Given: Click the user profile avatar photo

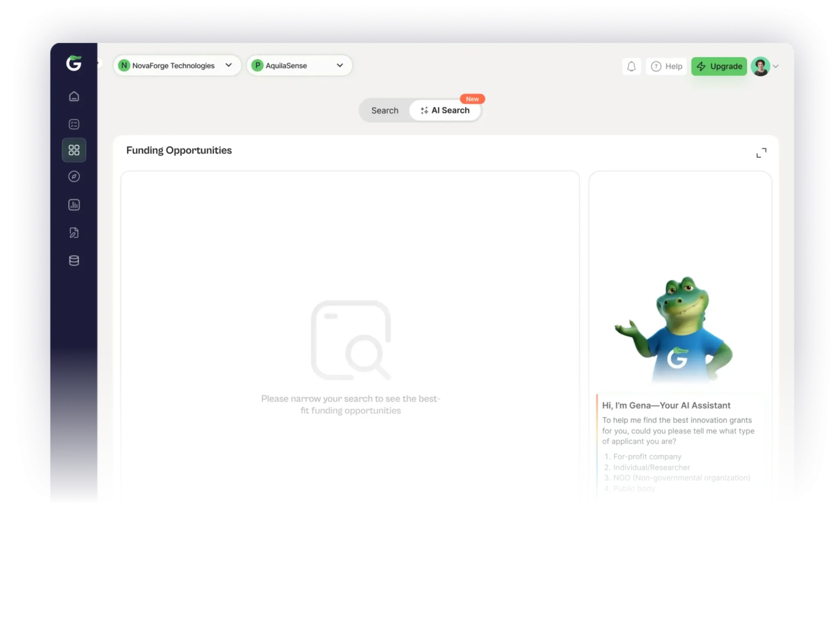Looking at the screenshot, I should [x=760, y=67].
